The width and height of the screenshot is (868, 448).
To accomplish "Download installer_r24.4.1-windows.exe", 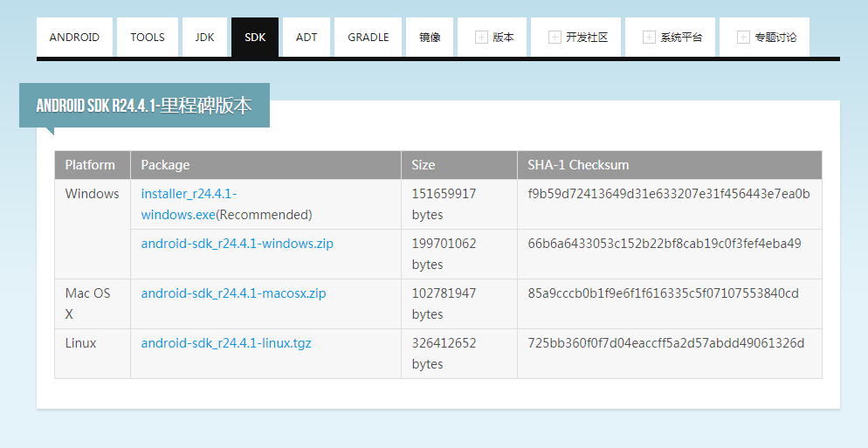I will tap(189, 203).
